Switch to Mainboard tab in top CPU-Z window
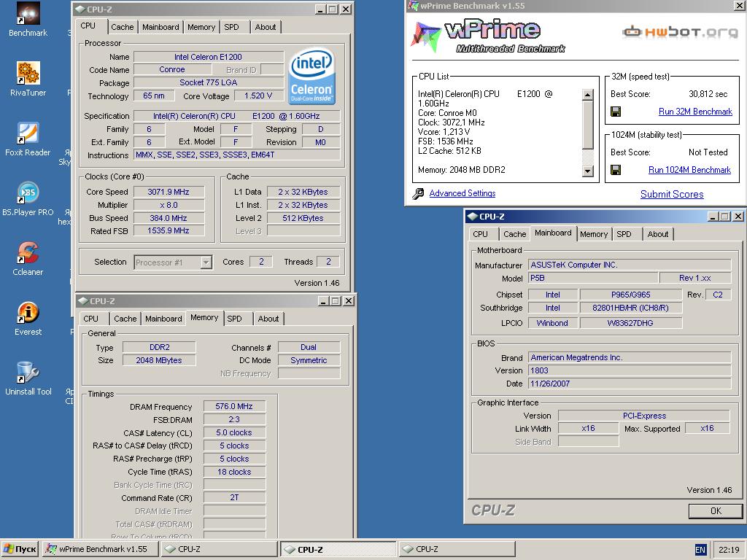Image resolution: width=747 pixels, height=560 pixels. (x=160, y=27)
